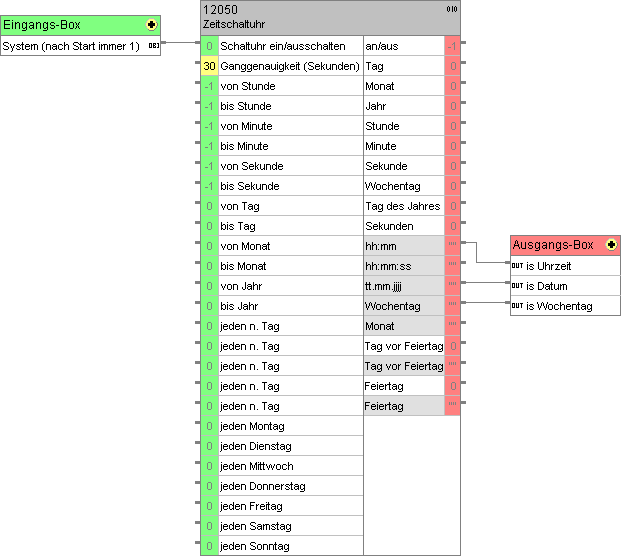Click the plus icon in the Ausgangs-Box header
Image resolution: width=621 pixels, height=556 pixels.
coord(610,245)
